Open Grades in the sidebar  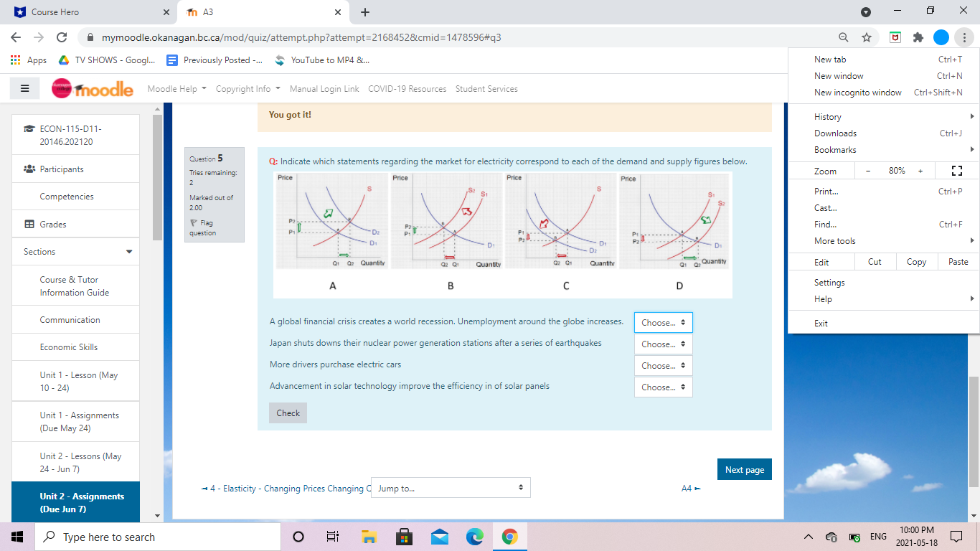pyautogui.click(x=75, y=225)
